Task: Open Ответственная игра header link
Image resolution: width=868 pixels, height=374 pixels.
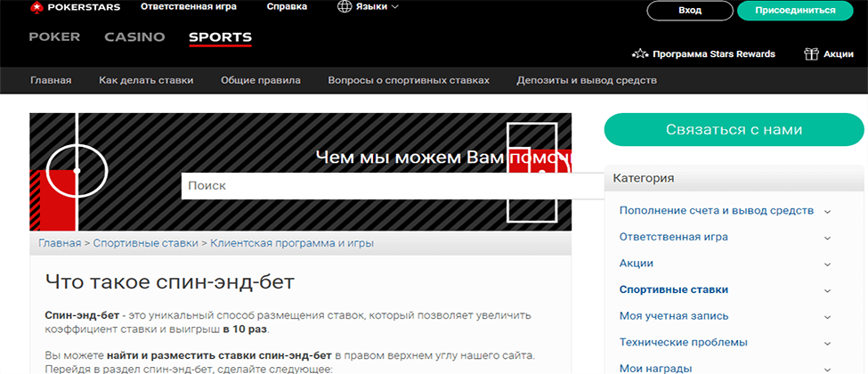Action: tap(189, 7)
